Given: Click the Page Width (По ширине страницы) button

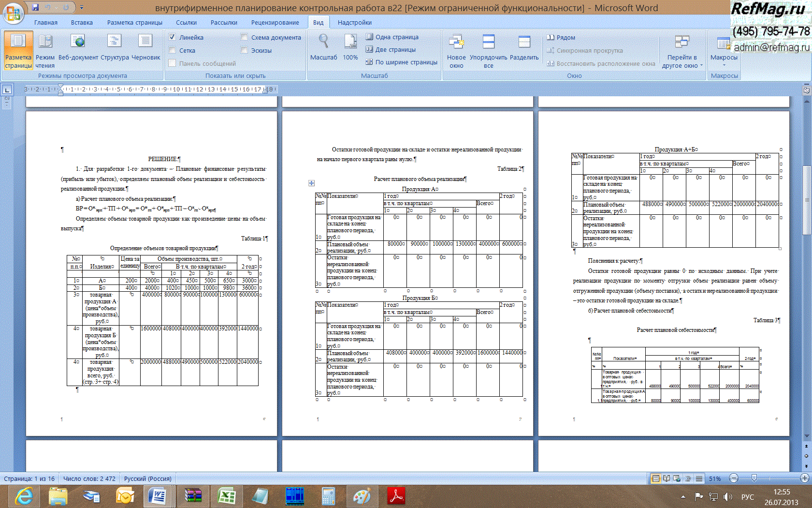Looking at the screenshot, I should pos(401,62).
